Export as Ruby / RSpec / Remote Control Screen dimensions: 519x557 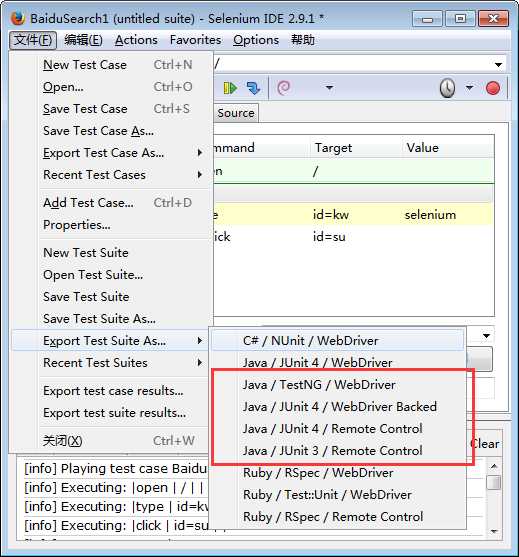click(x=337, y=517)
